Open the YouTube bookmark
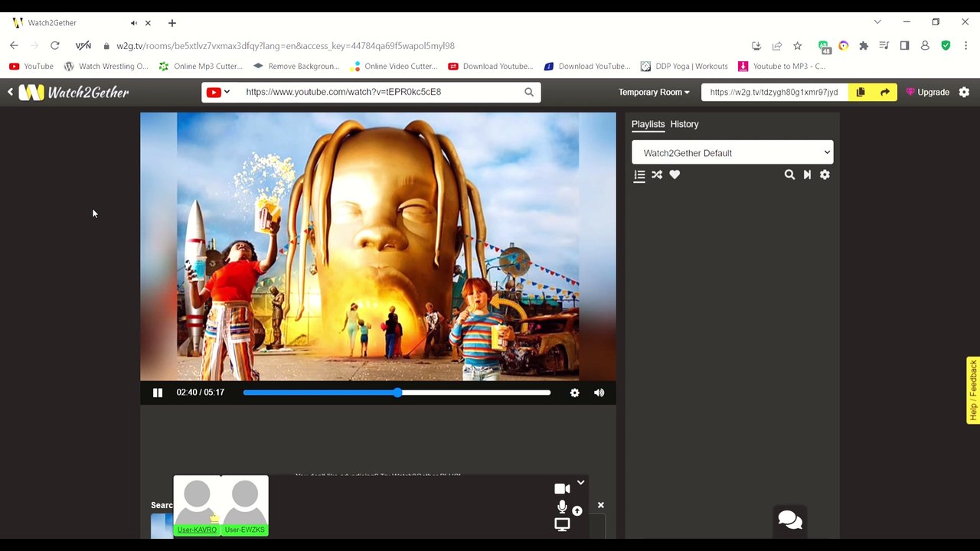Viewport: 980px width, 551px height. pos(31,67)
